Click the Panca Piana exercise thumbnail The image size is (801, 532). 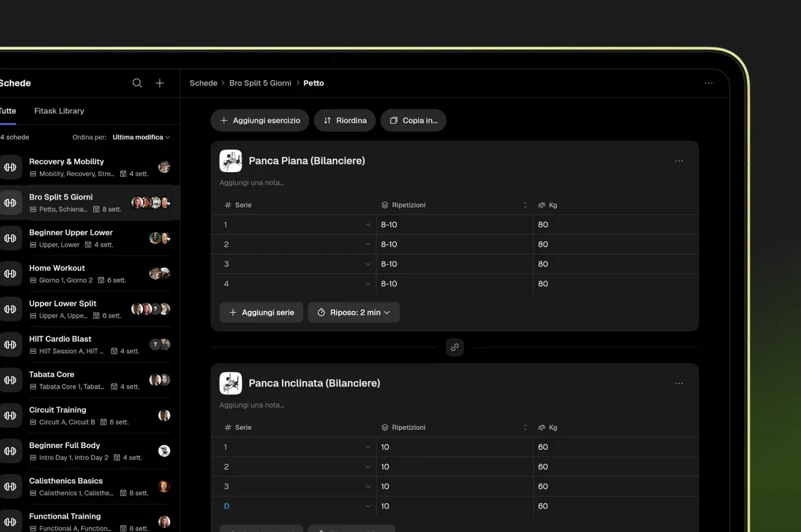tap(231, 161)
